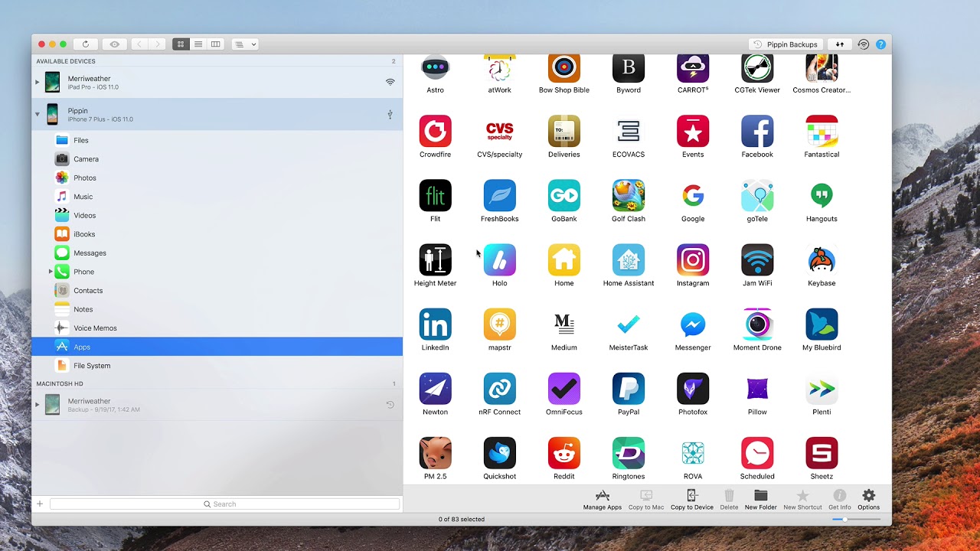Click the Manage Apps toolbar button
Viewport: 980px width, 551px height.
[603, 500]
